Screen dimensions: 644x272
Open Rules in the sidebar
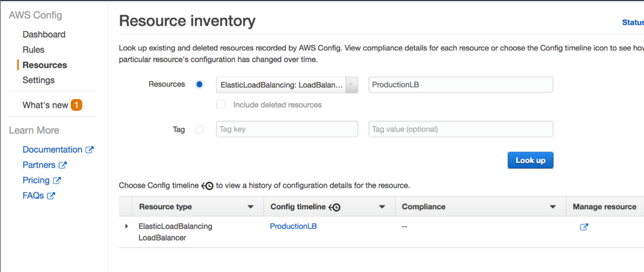click(34, 50)
